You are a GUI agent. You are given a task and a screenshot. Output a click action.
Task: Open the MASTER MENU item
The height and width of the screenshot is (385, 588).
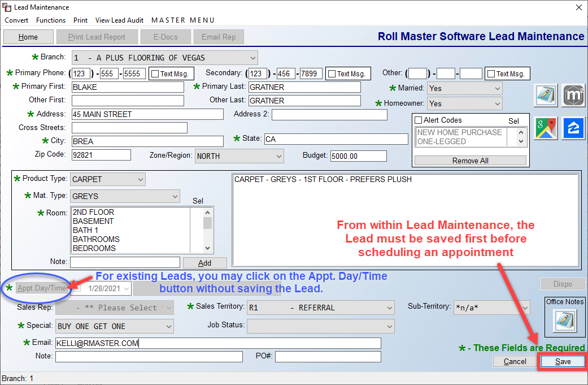(182, 20)
